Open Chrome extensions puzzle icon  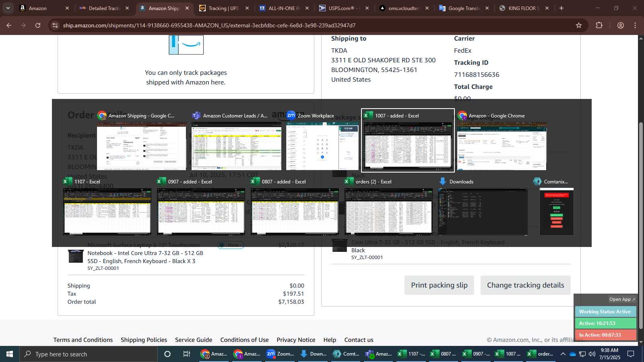point(599,25)
